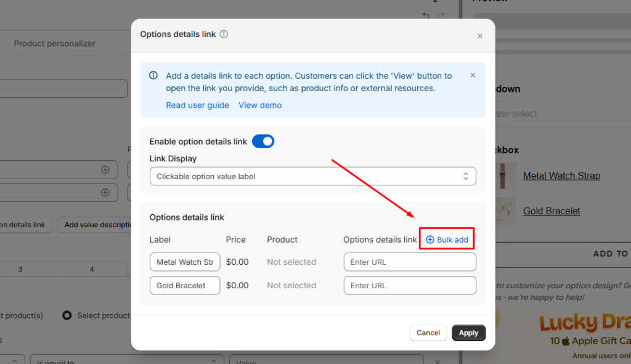Open the View demo link
The height and width of the screenshot is (364, 631).
[x=260, y=105]
